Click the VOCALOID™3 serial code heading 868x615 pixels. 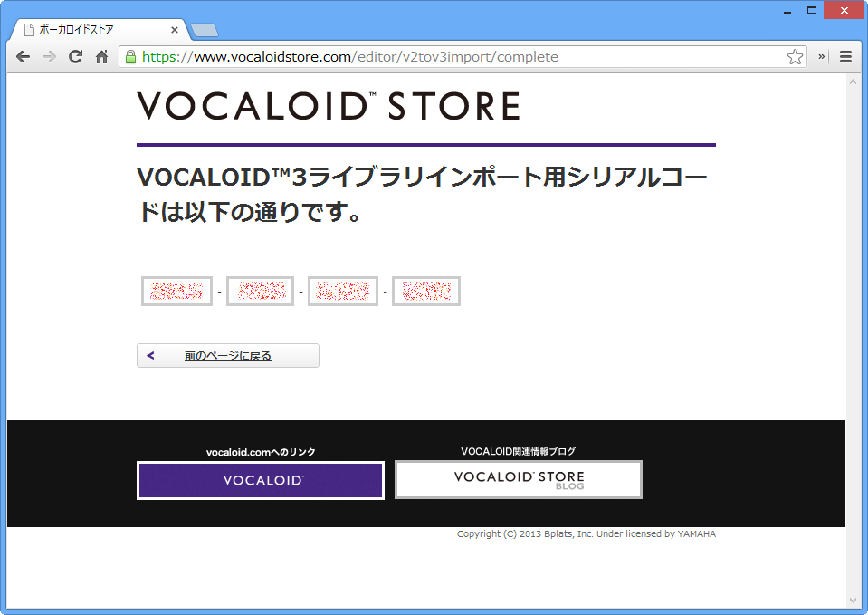pyautogui.click(x=422, y=195)
